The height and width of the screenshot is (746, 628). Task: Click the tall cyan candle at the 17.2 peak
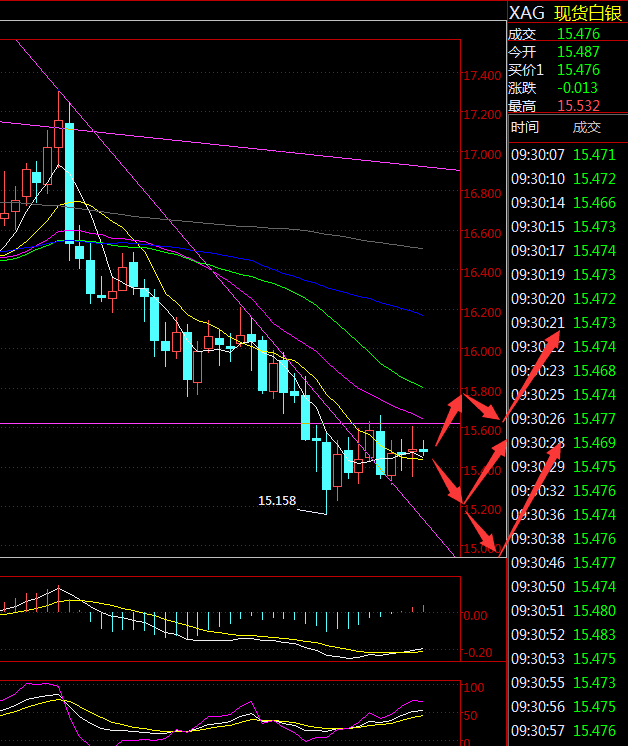pyautogui.click(x=69, y=183)
